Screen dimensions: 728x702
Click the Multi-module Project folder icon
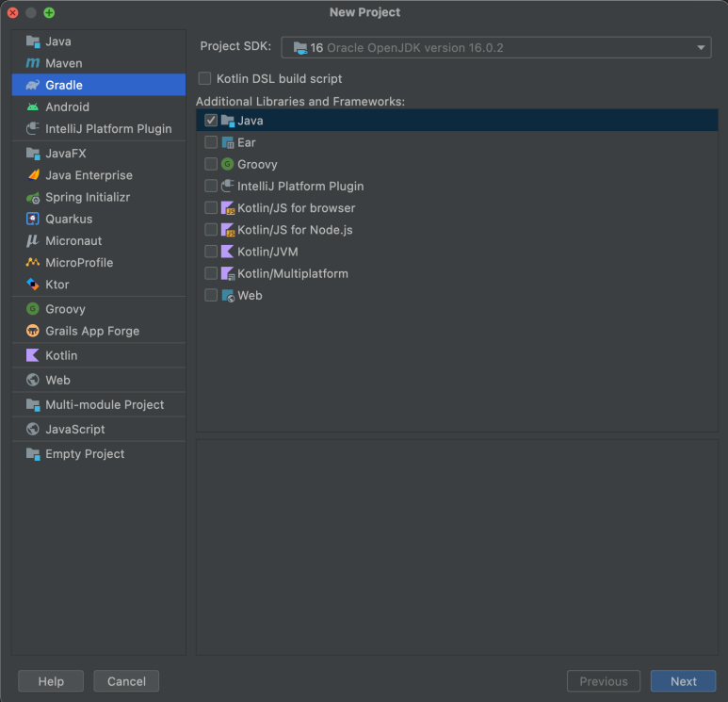pos(33,404)
